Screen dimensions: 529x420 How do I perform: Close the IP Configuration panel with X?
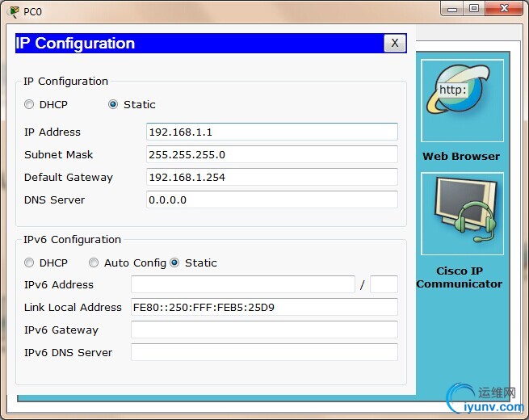click(395, 43)
